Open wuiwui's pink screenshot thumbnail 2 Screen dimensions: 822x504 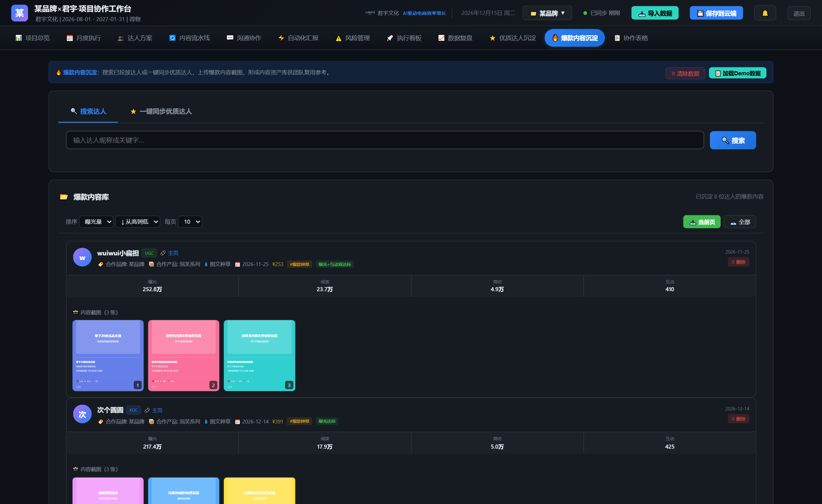pos(184,356)
